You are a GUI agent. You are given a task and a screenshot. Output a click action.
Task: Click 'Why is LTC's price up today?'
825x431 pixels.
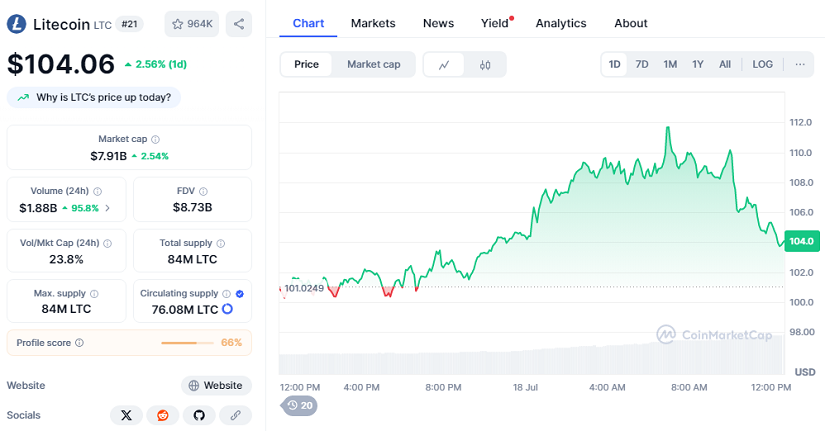pyautogui.click(x=94, y=97)
